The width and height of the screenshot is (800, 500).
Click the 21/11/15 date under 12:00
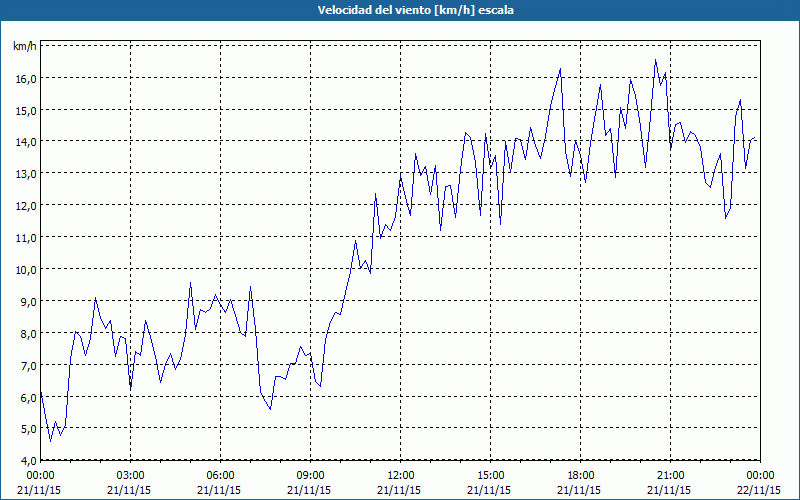click(399, 490)
